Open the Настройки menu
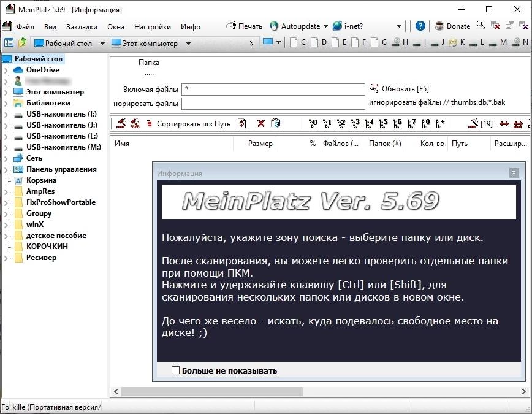The height and width of the screenshot is (414, 532). pyautogui.click(x=153, y=26)
